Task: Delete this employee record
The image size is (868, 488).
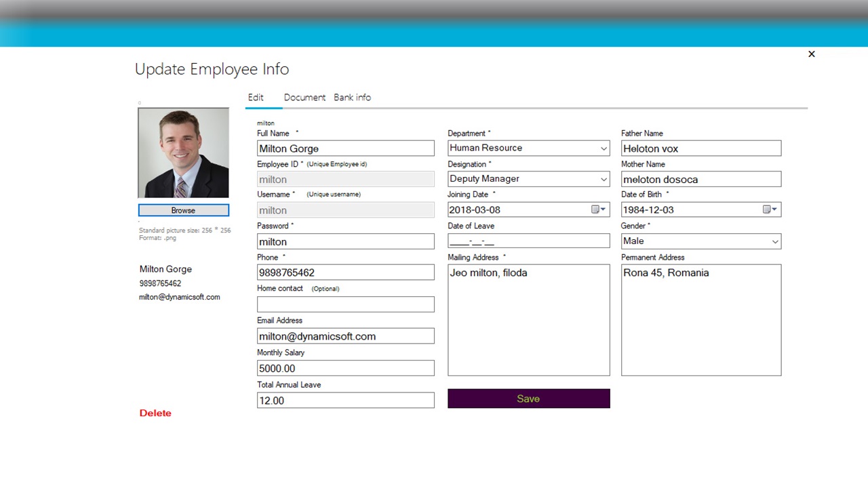Action: tap(155, 413)
